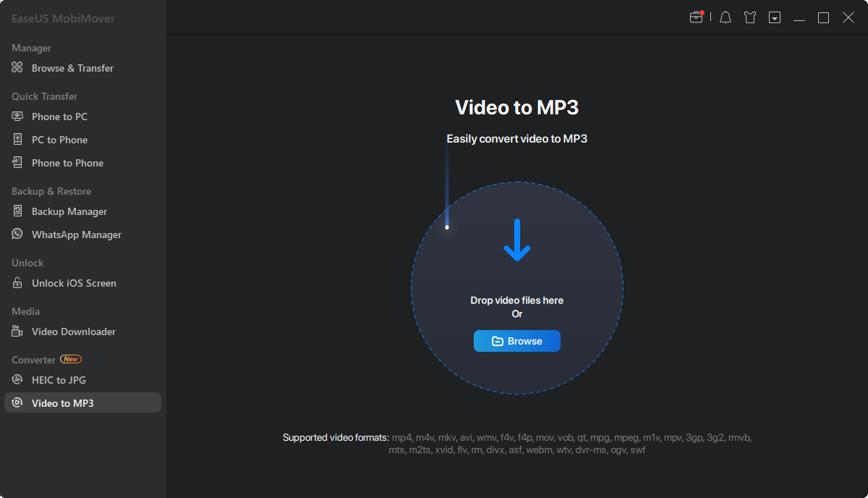Go to Phone to Phone transfer
The width and height of the screenshot is (868, 498).
point(82,163)
